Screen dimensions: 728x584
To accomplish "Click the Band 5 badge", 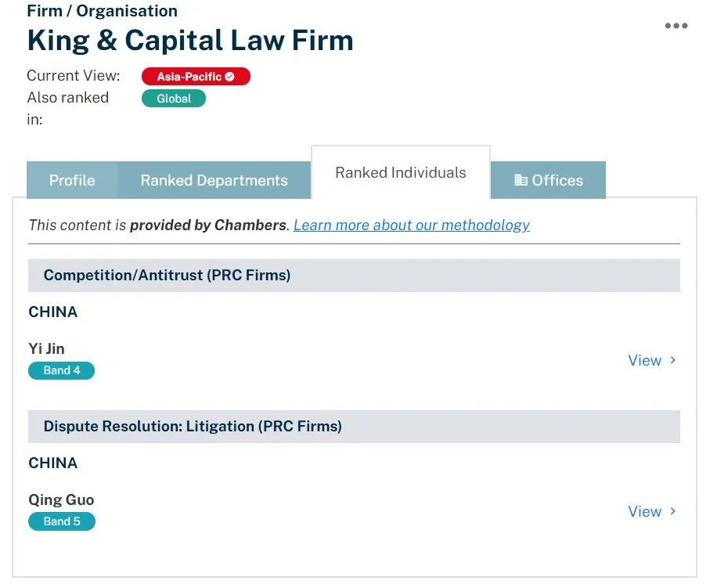I will [x=62, y=521].
